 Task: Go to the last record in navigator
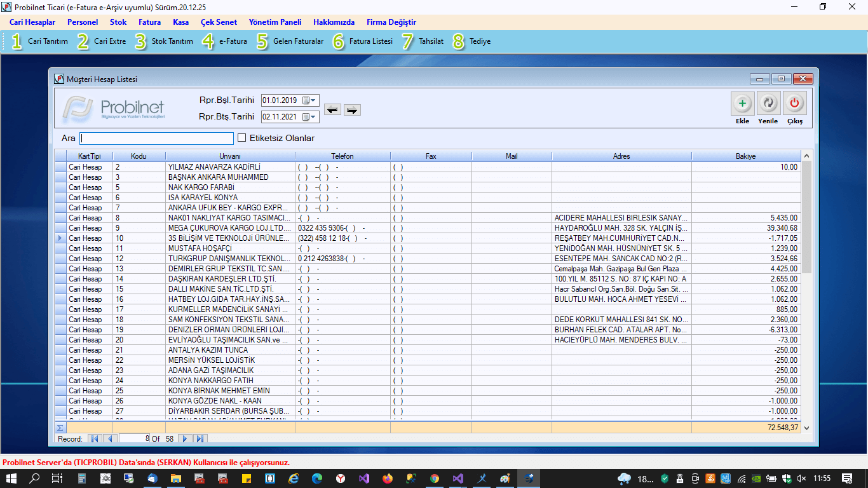(x=200, y=439)
